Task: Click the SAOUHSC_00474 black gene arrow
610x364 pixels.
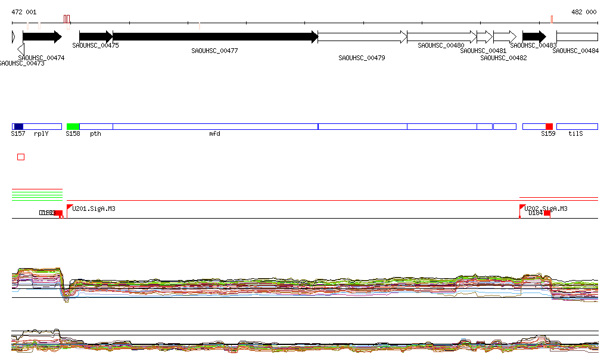Action: tap(42, 37)
